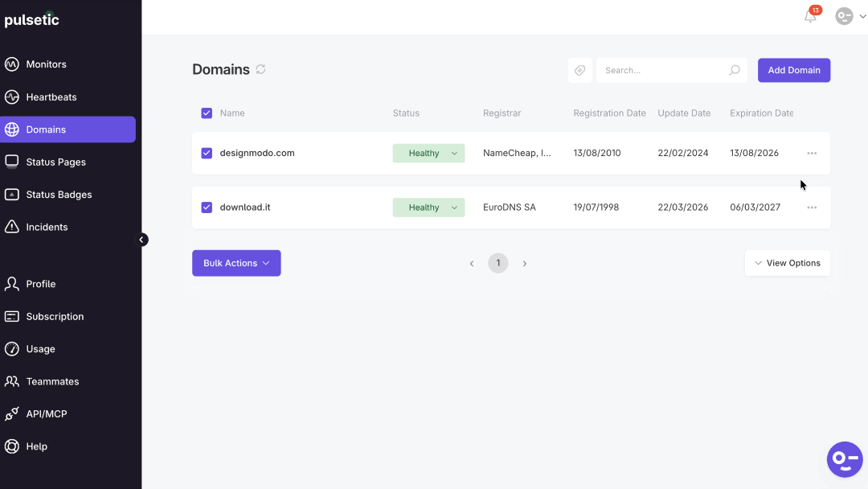Open status dropdown for designmodo.com

coord(428,153)
